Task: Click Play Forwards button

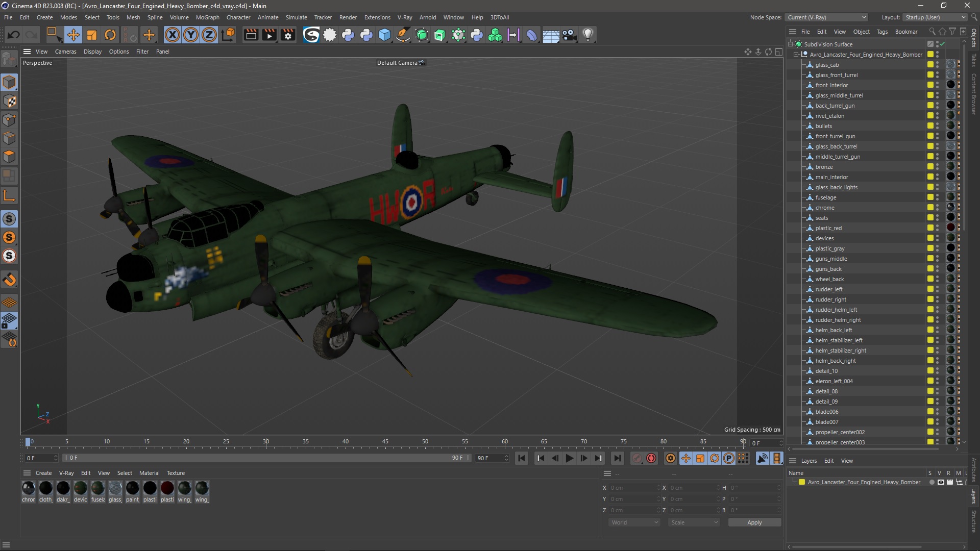Action: (x=569, y=458)
